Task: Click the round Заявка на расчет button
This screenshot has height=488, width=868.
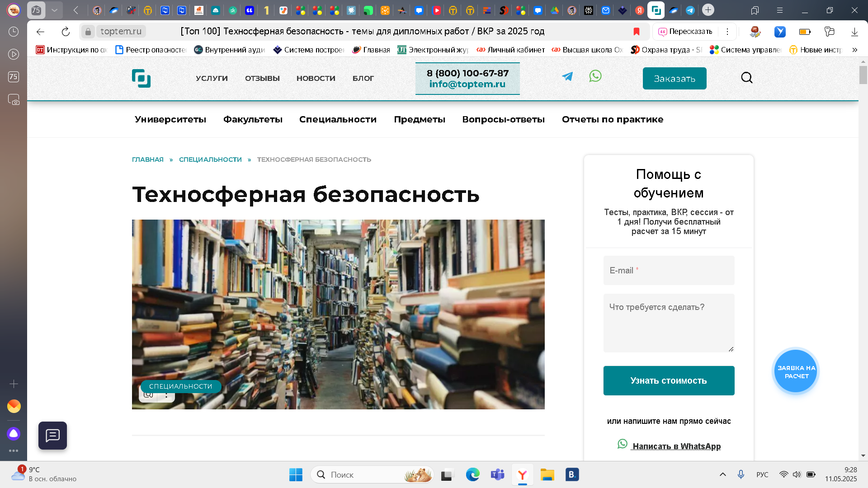Action: pyautogui.click(x=796, y=371)
